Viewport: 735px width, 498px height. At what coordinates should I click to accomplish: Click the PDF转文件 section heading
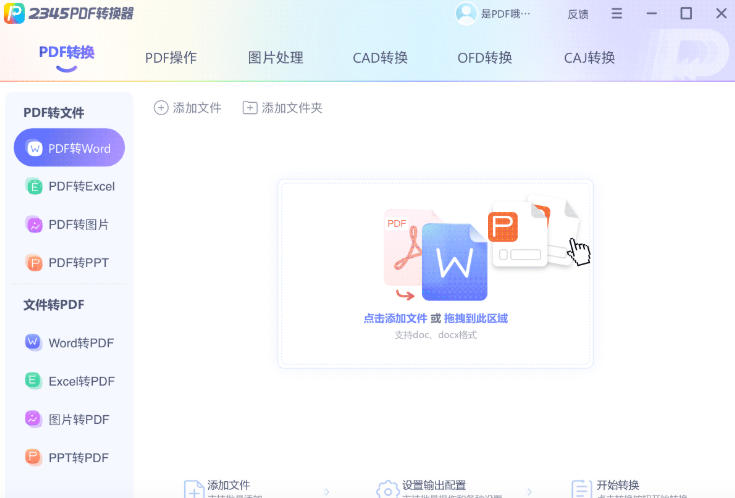[x=54, y=113]
